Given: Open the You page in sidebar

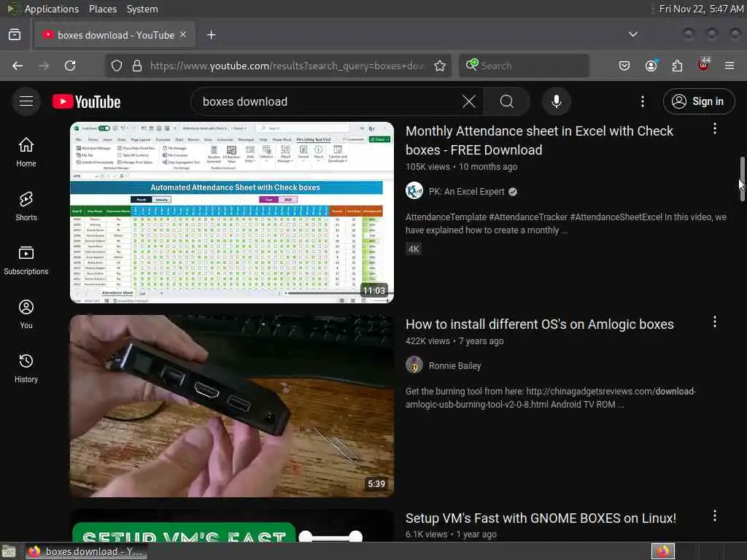Looking at the screenshot, I should pyautogui.click(x=26, y=314).
